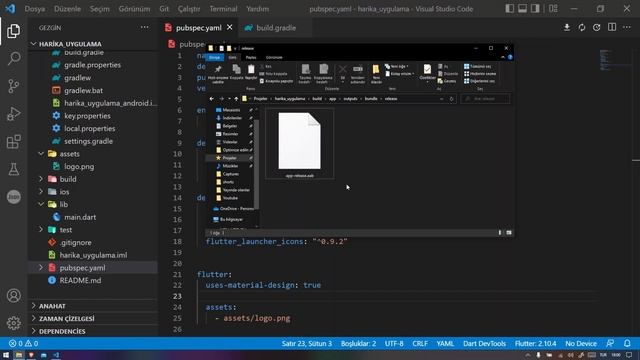Open notifications bell in status bar
This screenshot has height=360, width=640.
[627, 344]
